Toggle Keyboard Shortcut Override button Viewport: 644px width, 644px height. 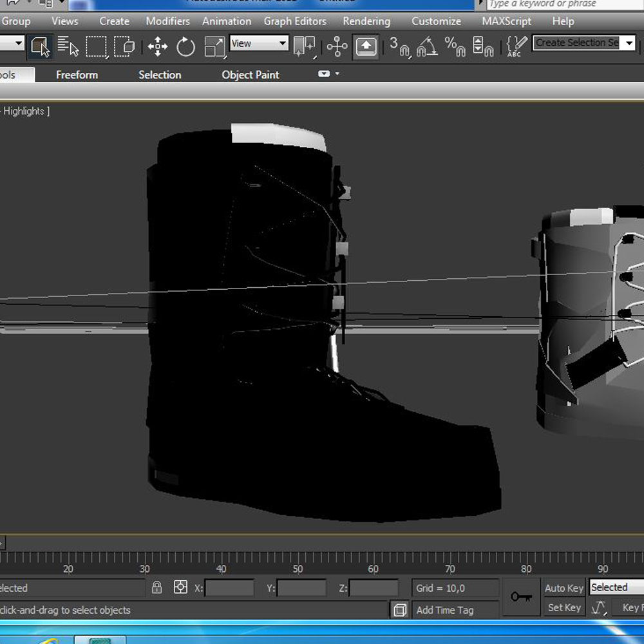366,47
